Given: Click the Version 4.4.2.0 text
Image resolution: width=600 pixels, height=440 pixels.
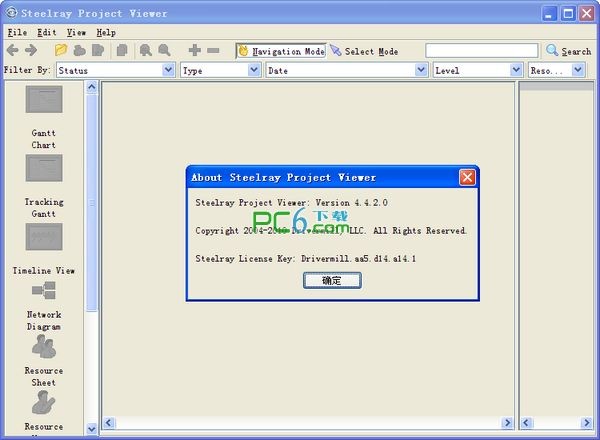Looking at the screenshot, I should [351, 202].
